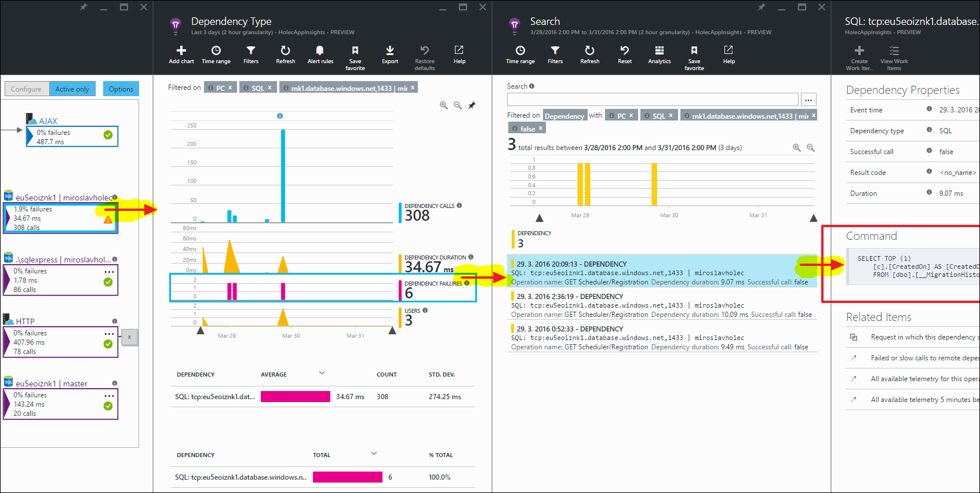Remove PC filter in Dependency Type blade
This screenshot has height=493, width=980.
[230, 87]
